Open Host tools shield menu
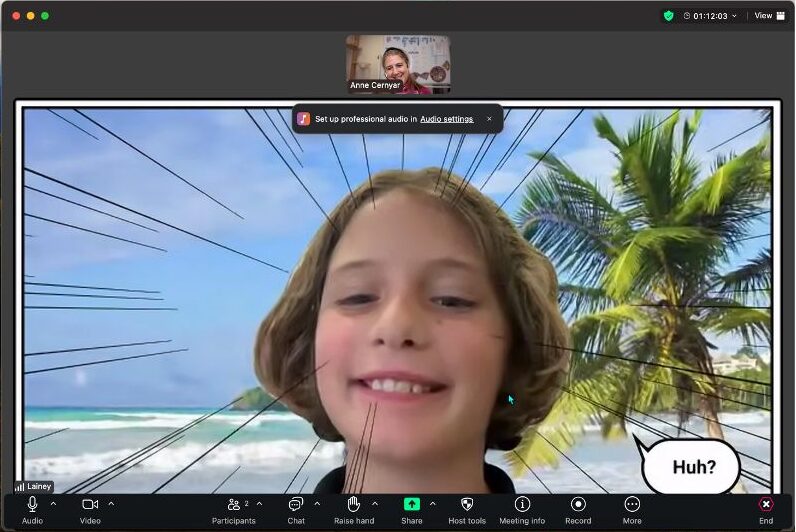Screen dimensions: 796x532 coord(467,510)
